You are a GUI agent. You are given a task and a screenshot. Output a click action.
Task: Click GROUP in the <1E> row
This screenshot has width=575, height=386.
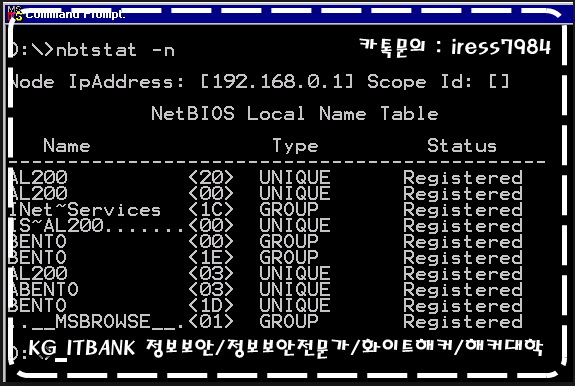[x=289, y=258]
